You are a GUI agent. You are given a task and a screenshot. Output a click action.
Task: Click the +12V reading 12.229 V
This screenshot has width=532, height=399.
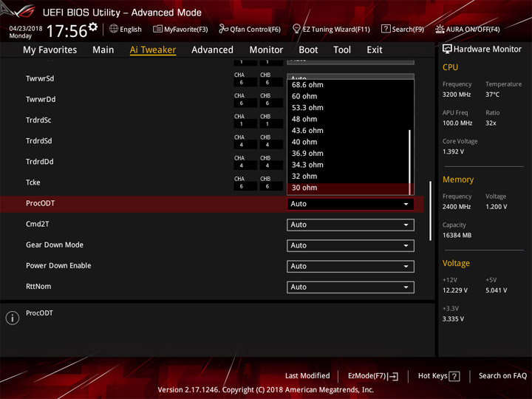tap(455, 290)
